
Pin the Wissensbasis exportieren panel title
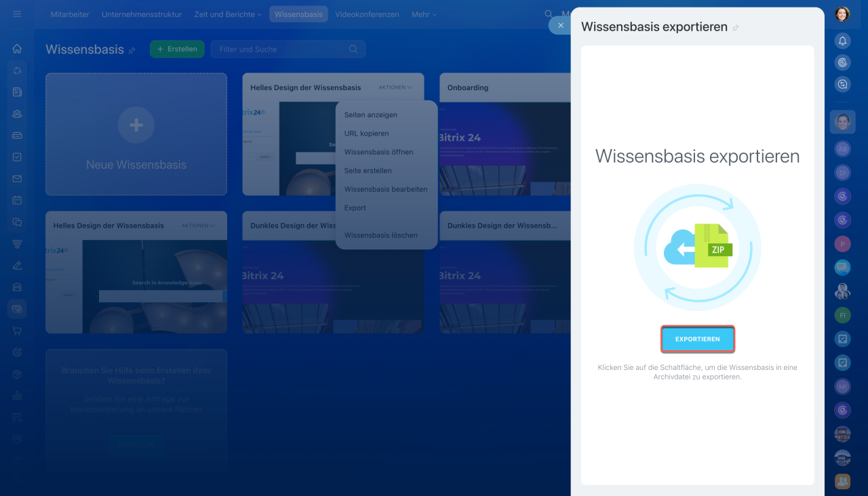pos(736,28)
